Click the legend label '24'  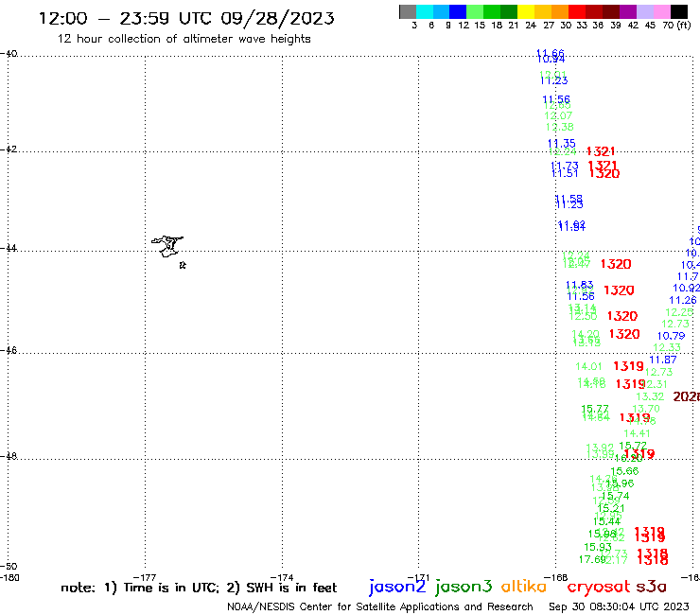click(531, 26)
